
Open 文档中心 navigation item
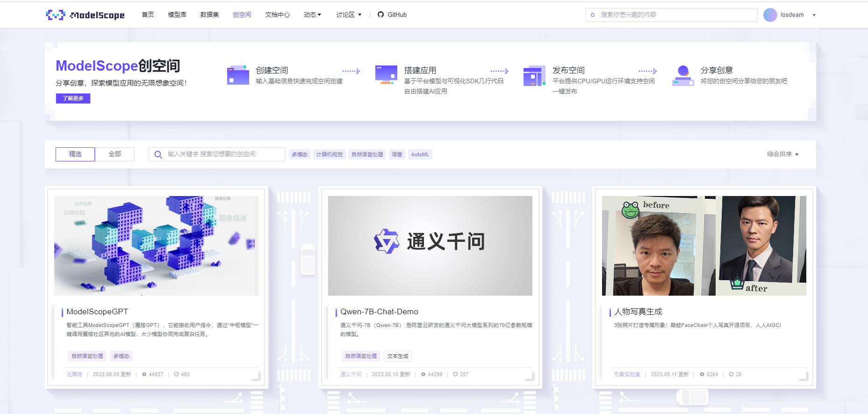[x=278, y=15]
